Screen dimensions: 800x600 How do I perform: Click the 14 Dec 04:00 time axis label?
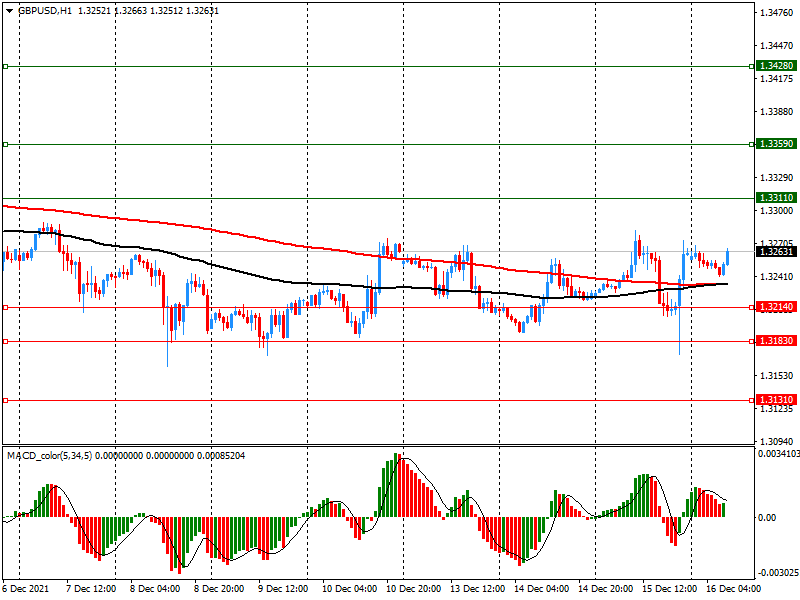[x=541, y=589]
